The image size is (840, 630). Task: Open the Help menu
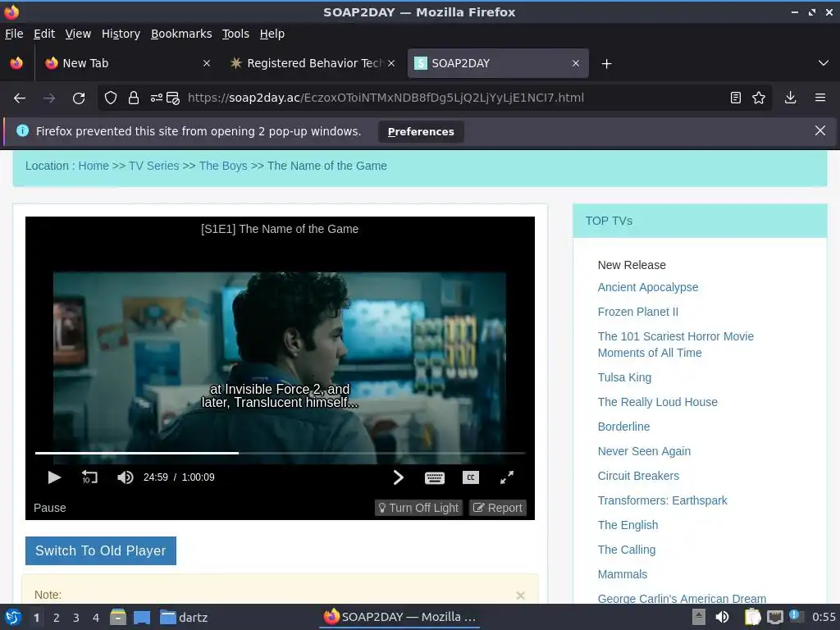[272, 34]
